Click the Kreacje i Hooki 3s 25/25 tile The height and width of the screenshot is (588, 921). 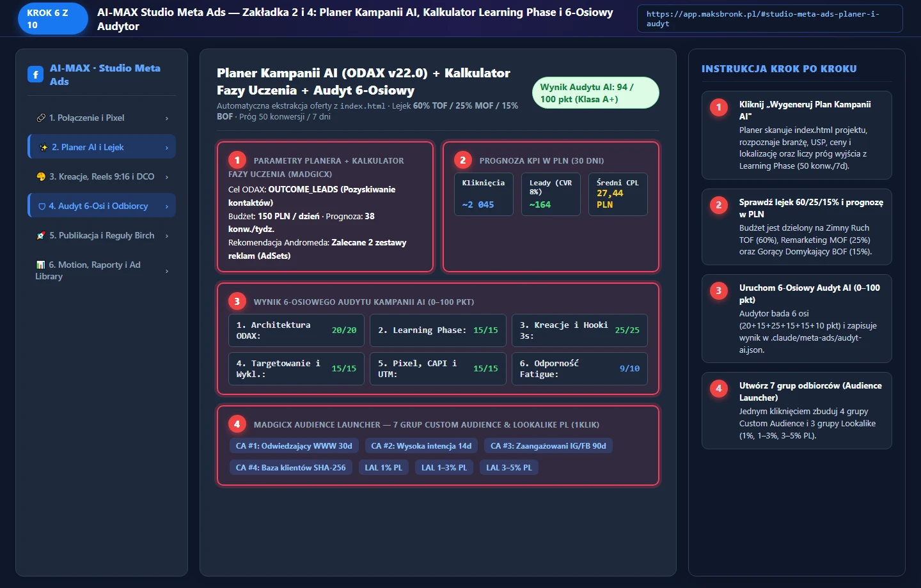click(x=579, y=330)
